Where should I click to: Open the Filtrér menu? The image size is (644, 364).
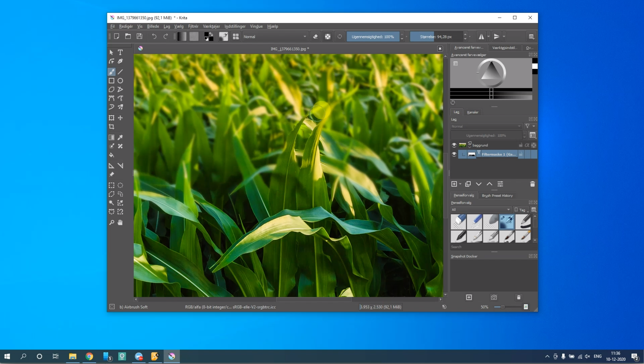(x=193, y=26)
